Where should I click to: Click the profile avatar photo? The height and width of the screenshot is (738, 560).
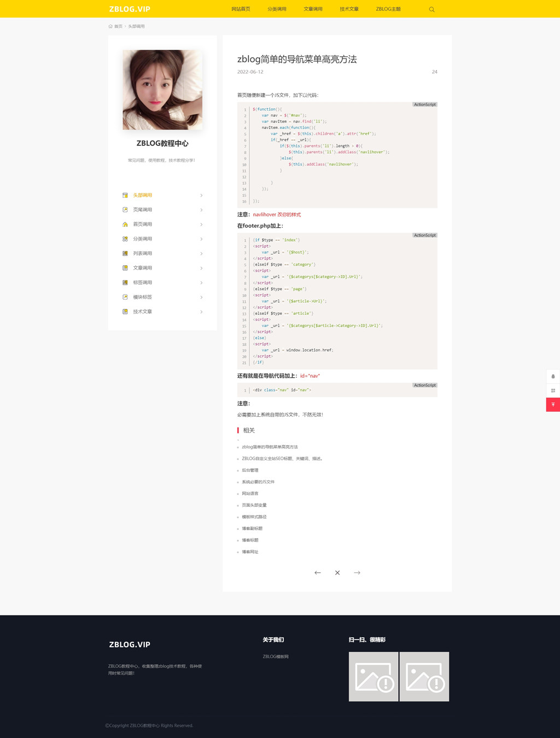162,90
